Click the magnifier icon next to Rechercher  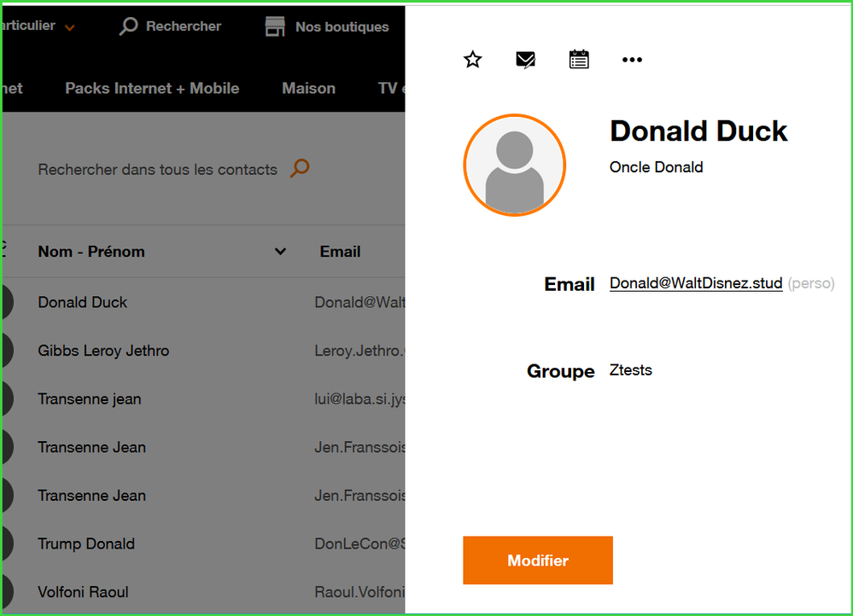129,26
